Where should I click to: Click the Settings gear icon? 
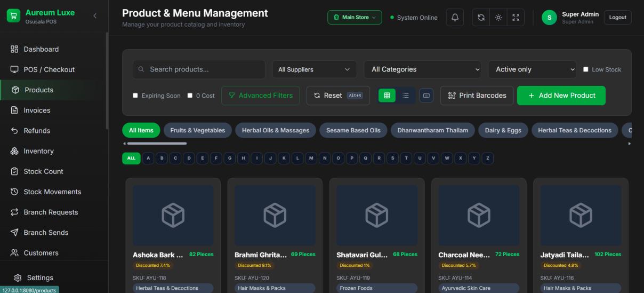(x=18, y=278)
